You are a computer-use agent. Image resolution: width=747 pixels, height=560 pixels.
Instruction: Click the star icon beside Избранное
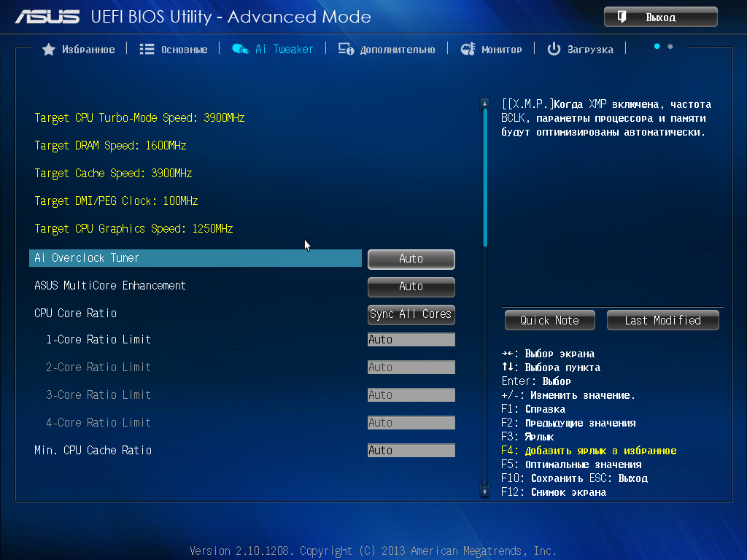pos(49,50)
